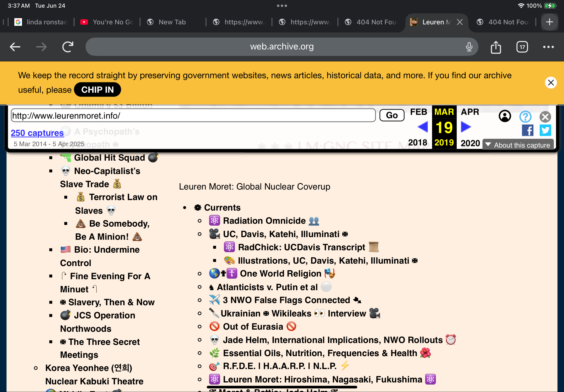This screenshot has height=392, width=564.
Task: Open Illustrations, UC, Davis, Katehi link
Action: pyautogui.click(x=321, y=261)
